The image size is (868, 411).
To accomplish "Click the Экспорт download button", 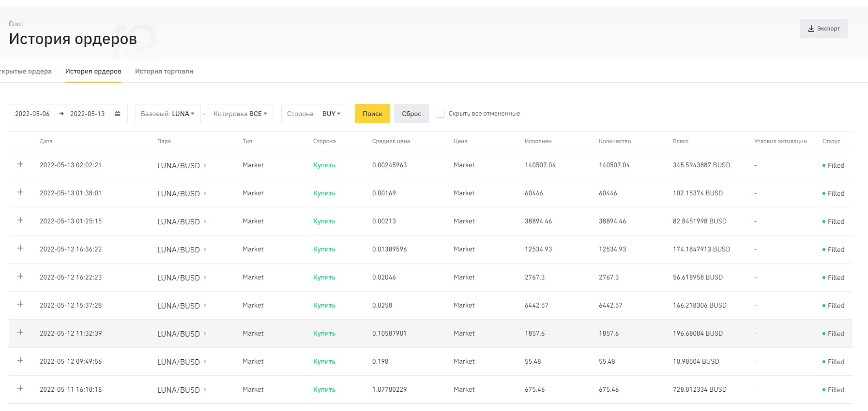I will [x=823, y=29].
